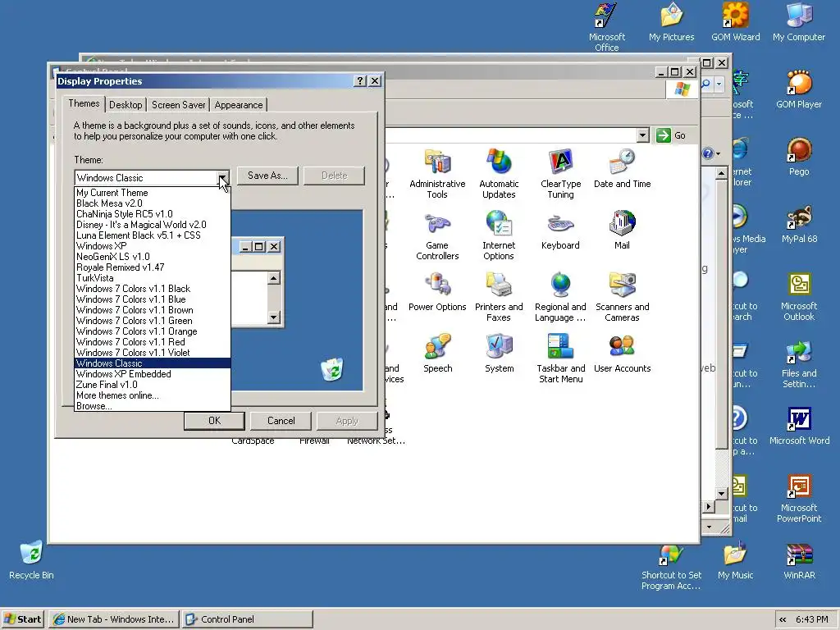Open User Accounts applet

point(622,354)
